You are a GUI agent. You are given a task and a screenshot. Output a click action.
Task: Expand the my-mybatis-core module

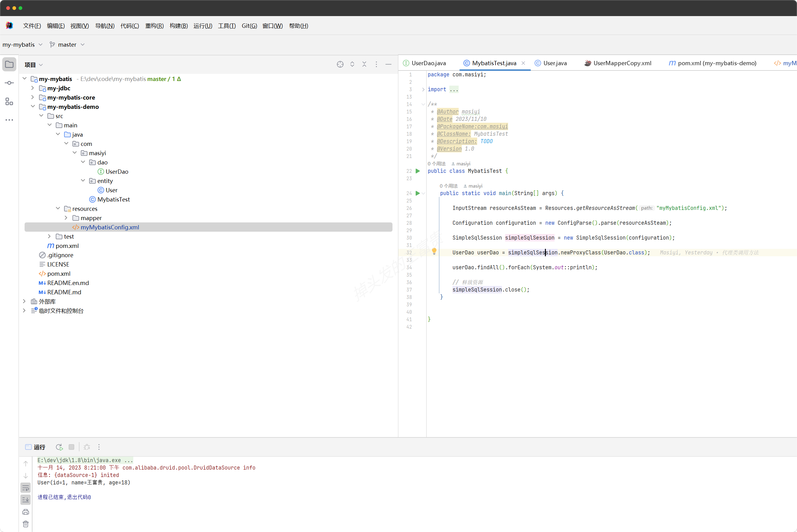32,97
